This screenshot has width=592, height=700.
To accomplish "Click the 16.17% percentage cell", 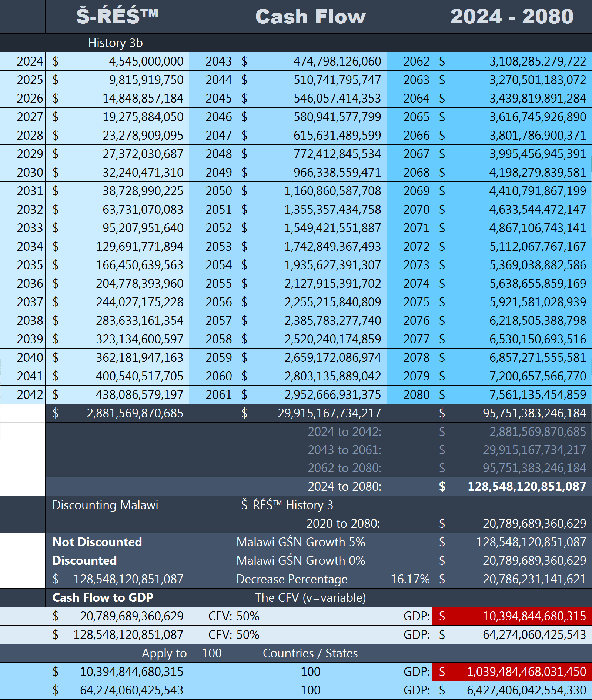I will [410, 579].
